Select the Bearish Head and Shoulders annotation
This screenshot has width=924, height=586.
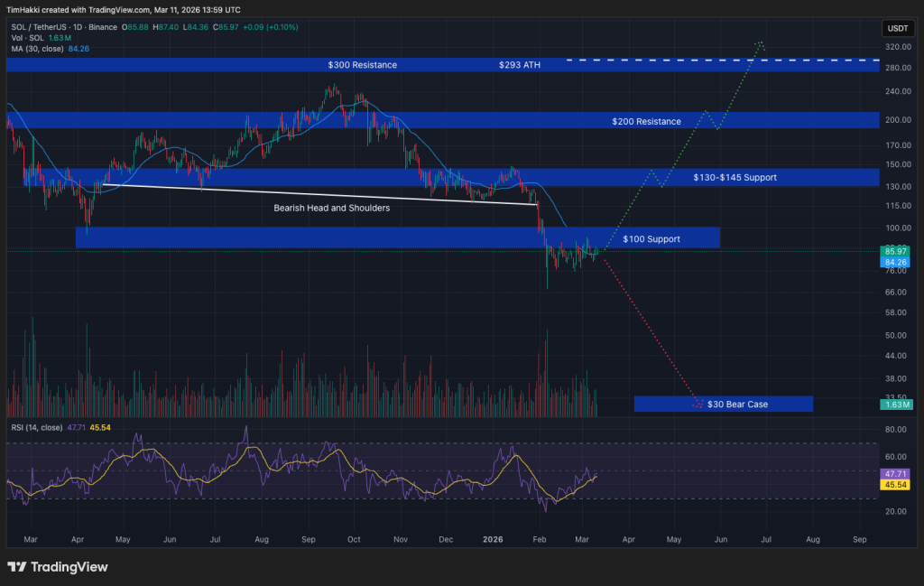click(331, 208)
